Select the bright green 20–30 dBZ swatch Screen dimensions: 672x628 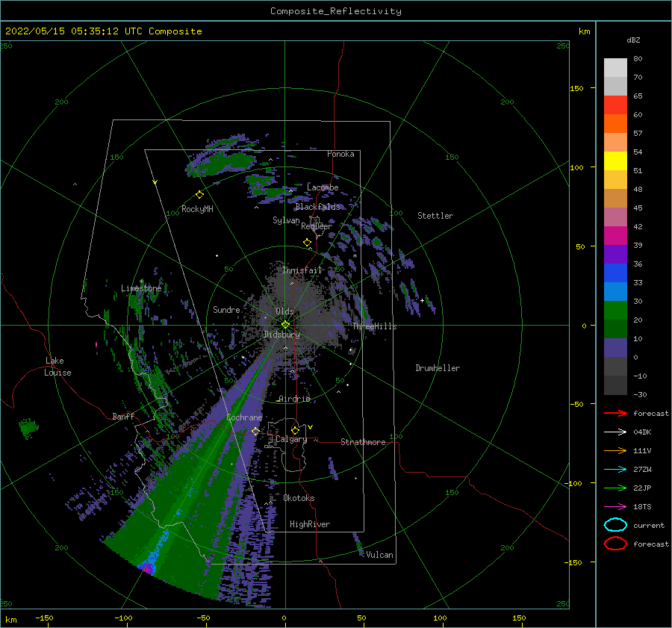(615, 311)
